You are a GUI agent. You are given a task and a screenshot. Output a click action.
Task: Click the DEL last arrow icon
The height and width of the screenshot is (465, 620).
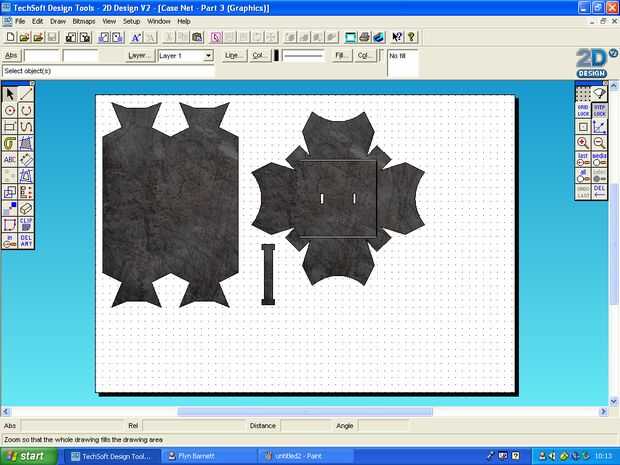click(599, 191)
